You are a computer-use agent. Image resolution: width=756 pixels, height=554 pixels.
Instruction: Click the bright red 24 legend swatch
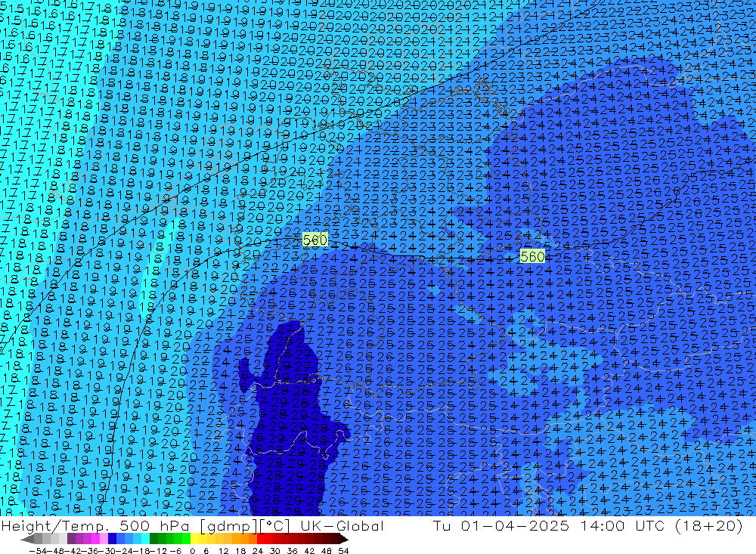point(260,539)
